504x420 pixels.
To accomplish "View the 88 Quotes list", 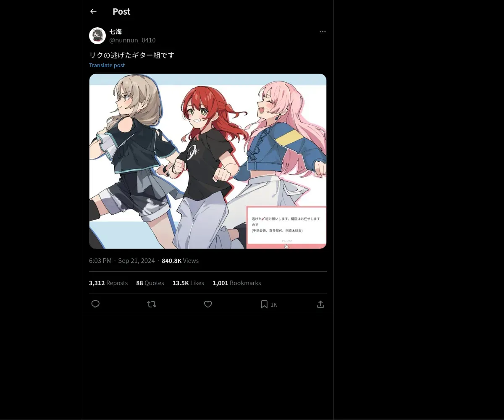I will tap(150, 283).
